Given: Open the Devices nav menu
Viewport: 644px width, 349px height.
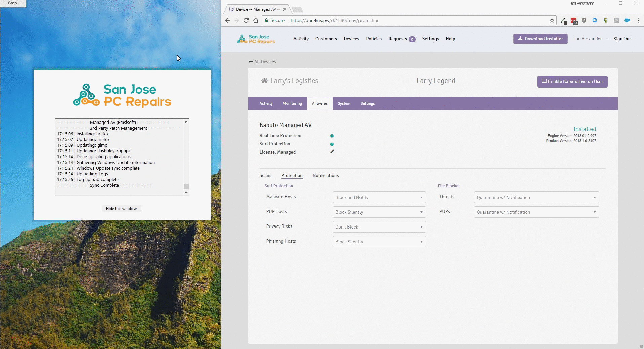Looking at the screenshot, I should coord(351,39).
